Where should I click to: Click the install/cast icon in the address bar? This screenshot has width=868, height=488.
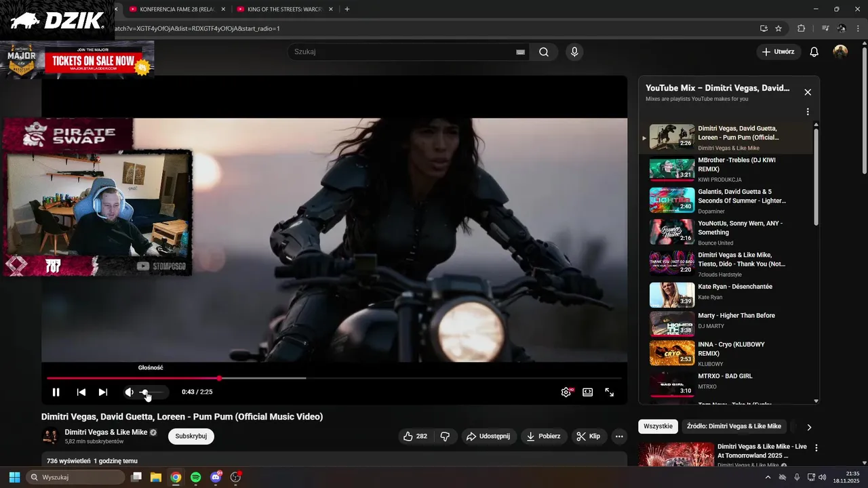click(x=764, y=28)
